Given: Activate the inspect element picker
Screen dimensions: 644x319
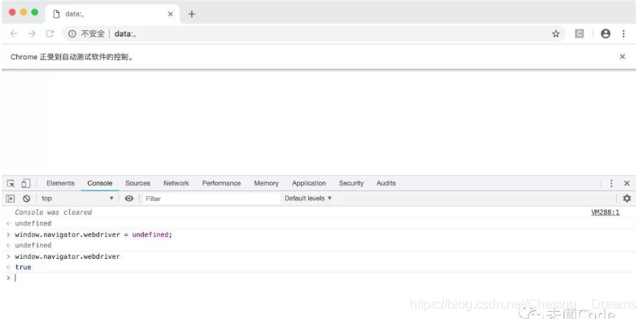Looking at the screenshot, I should point(11,183).
